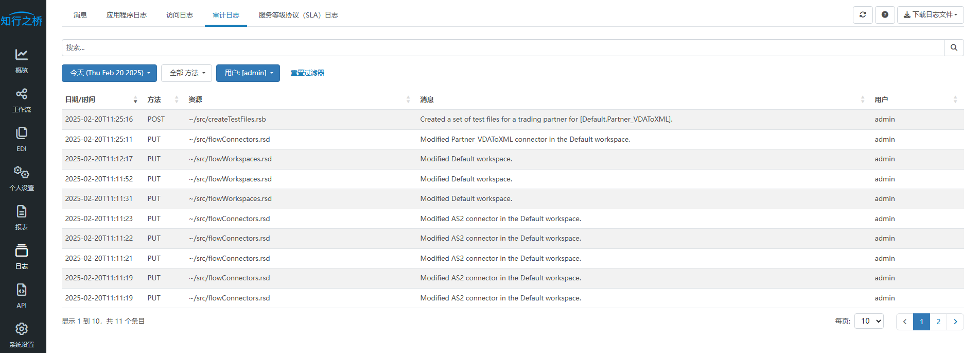Select the POST createTestFiles.rsb row

[x=513, y=120]
